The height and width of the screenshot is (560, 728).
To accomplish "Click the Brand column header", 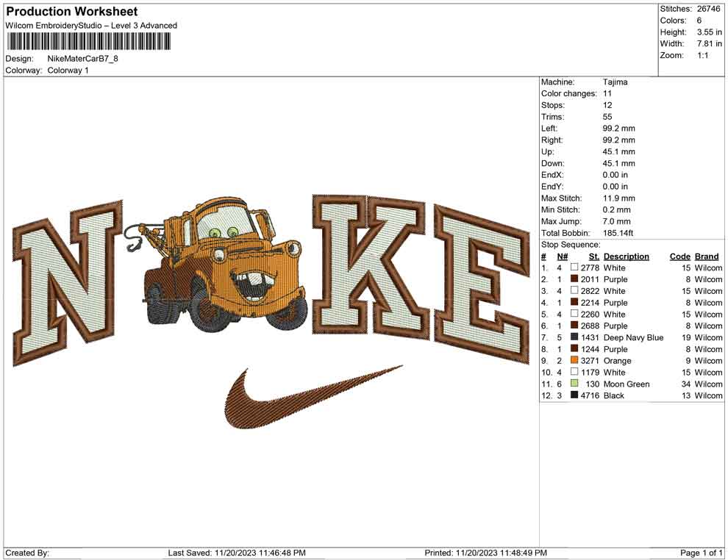I will pos(707,256).
